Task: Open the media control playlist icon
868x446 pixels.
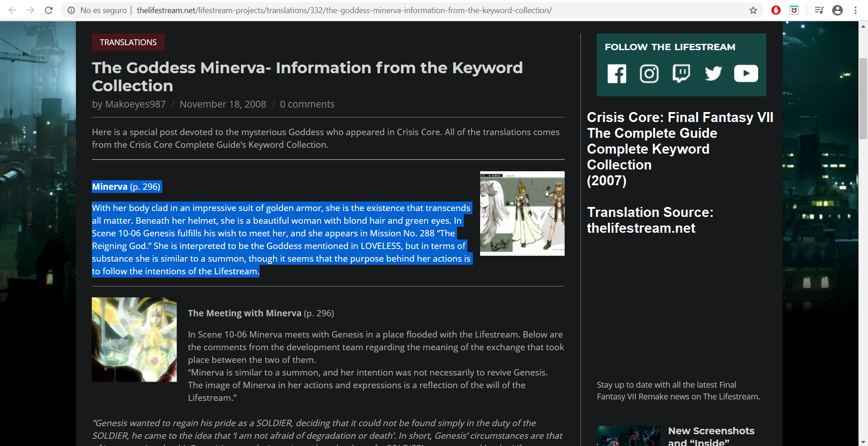Action: [x=819, y=10]
